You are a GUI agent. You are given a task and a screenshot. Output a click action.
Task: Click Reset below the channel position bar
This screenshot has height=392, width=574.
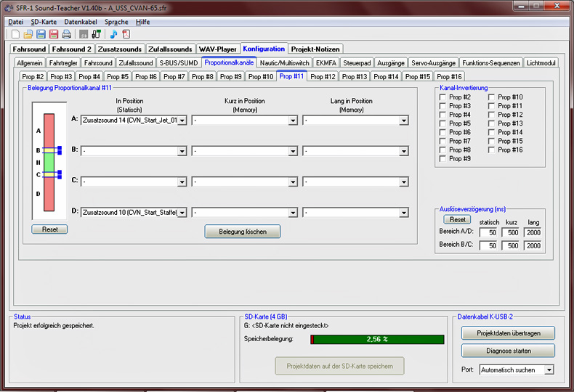pyautogui.click(x=50, y=229)
